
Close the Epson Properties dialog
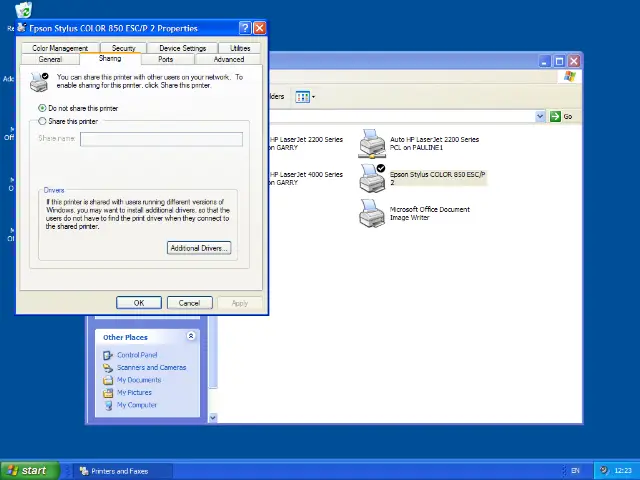(260, 28)
